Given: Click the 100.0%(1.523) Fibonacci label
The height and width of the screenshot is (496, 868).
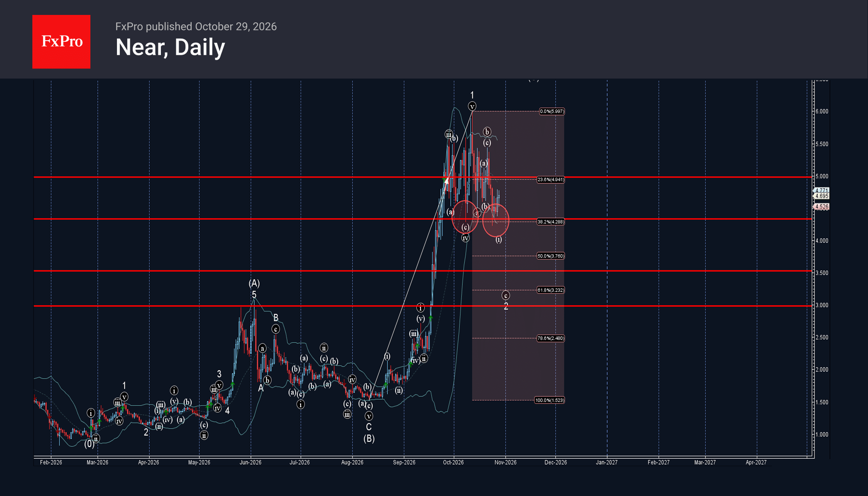Looking at the screenshot, I should (x=549, y=400).
